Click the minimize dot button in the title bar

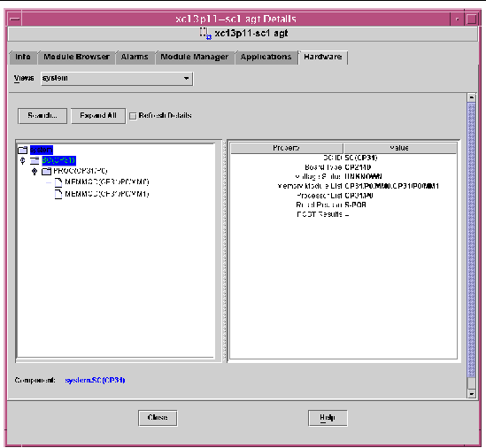[457, 19]
